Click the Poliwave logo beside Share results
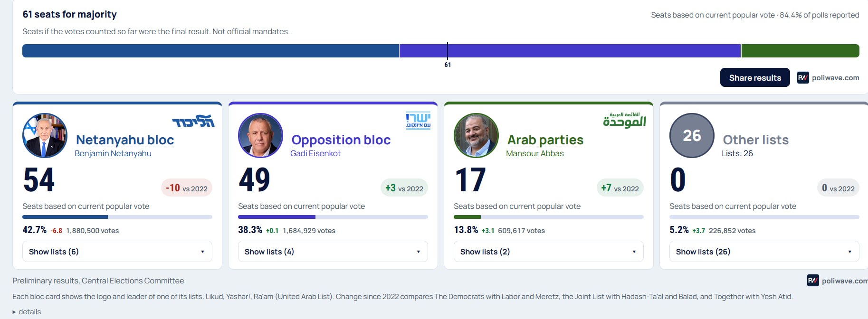 pyautogui.click(x=803, y=78)
